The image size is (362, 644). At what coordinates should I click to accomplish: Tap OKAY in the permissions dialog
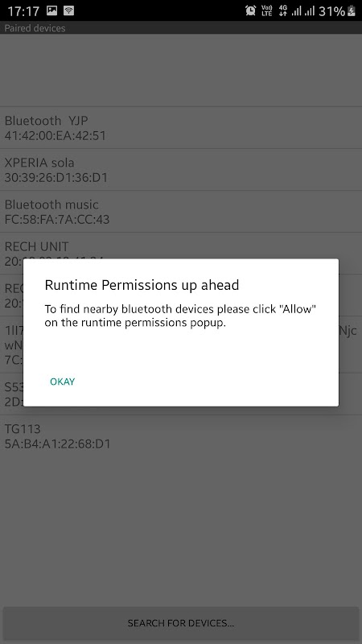pos(63,382)
